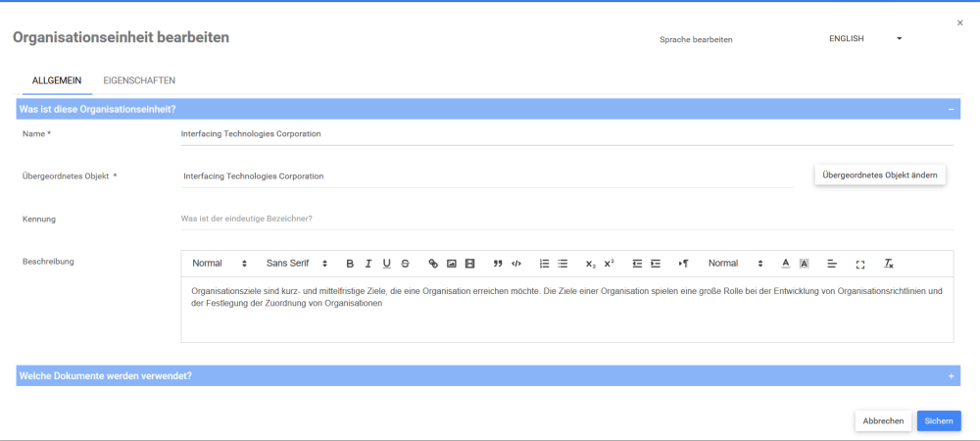Viewport: 980px width, 441px height.
Task: Toggle bold formatting in description editor
Action: coord(350,264)
